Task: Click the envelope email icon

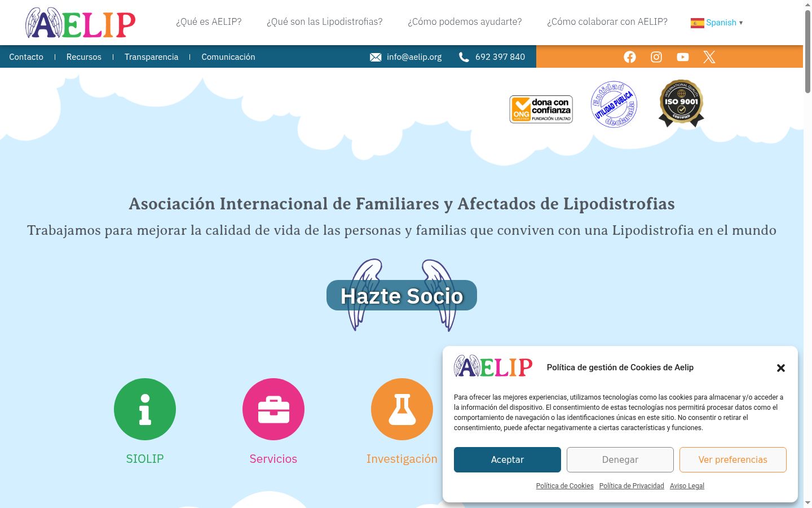Action: [376, 57]
